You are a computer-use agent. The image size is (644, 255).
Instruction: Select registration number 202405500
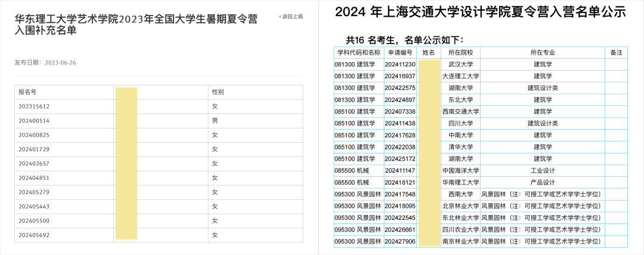pos(34,221)
